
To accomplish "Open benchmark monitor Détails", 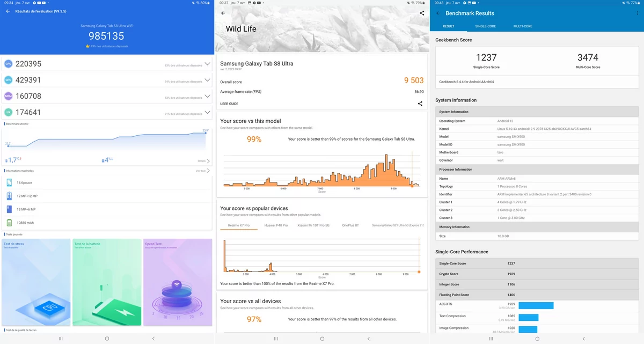I will 203,161.
